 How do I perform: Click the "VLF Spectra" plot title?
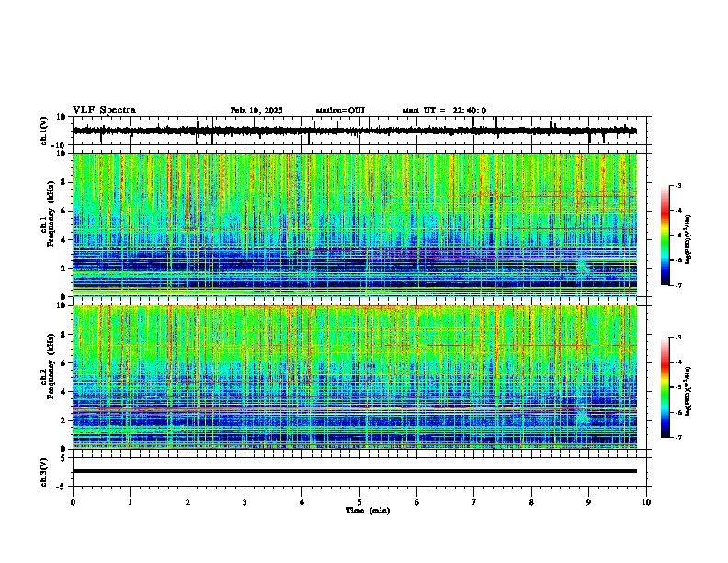pos(104,110)
